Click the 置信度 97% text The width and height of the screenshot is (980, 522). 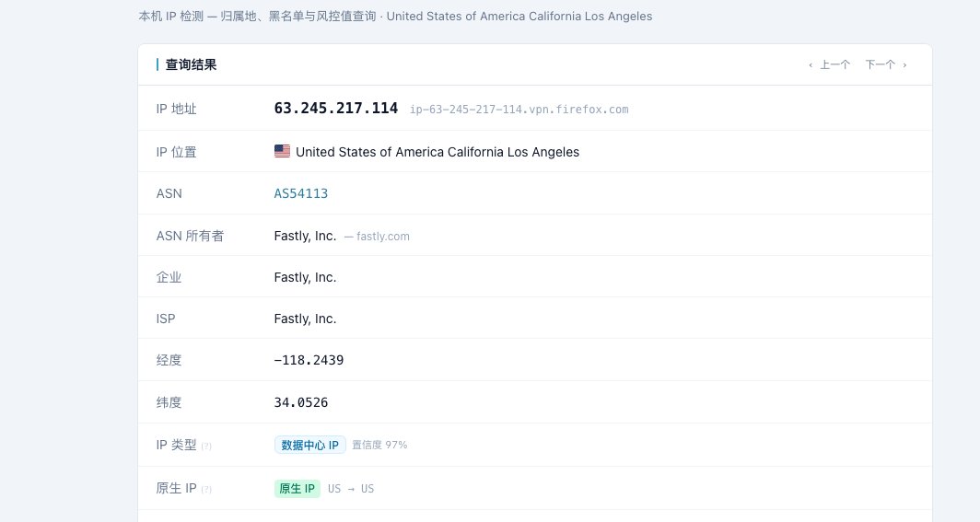[x=379, y=445]
